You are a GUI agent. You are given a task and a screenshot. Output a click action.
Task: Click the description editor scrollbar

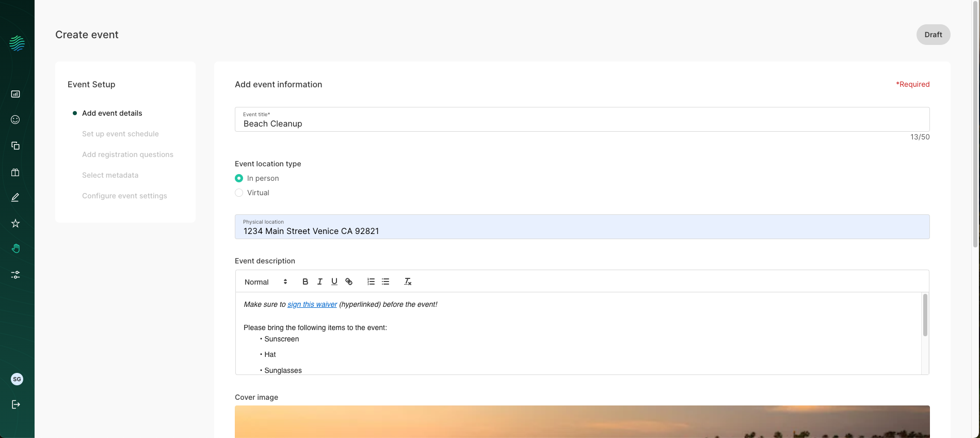925,315
